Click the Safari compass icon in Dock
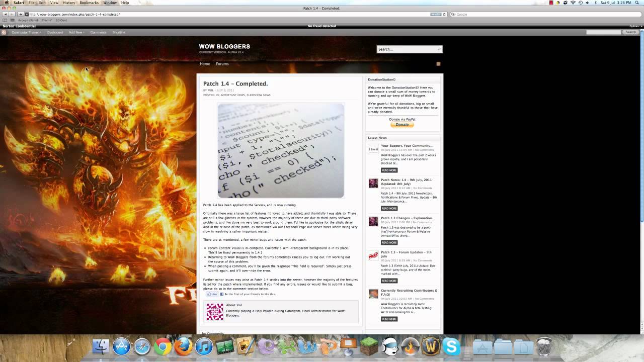The width and height of the screenshot is (644, 362). pos(142,346)
